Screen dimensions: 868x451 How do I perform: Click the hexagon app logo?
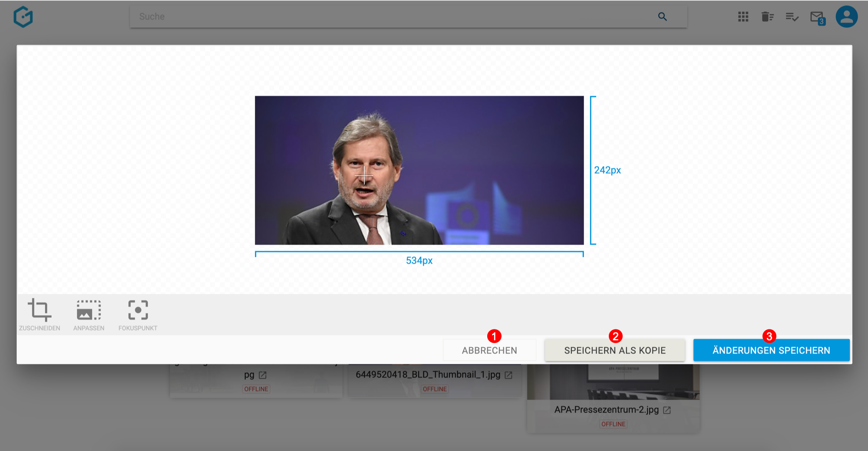click(23, 17)
